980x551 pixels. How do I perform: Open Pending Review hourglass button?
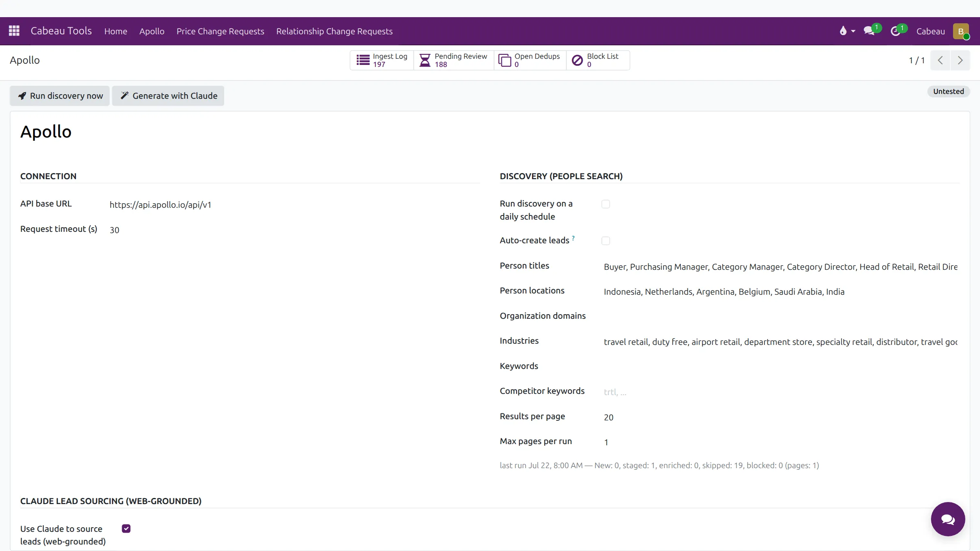454,60
